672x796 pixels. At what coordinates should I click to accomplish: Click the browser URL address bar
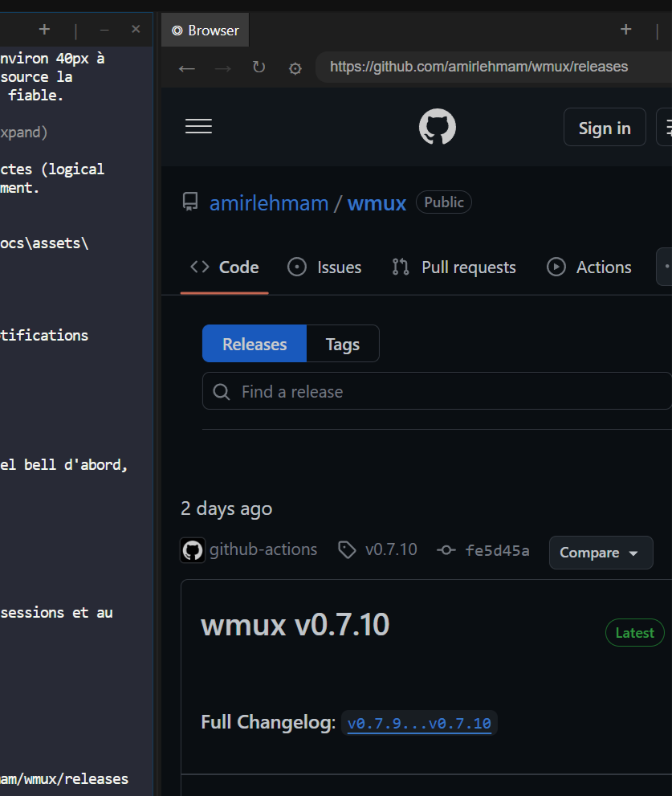493,67
